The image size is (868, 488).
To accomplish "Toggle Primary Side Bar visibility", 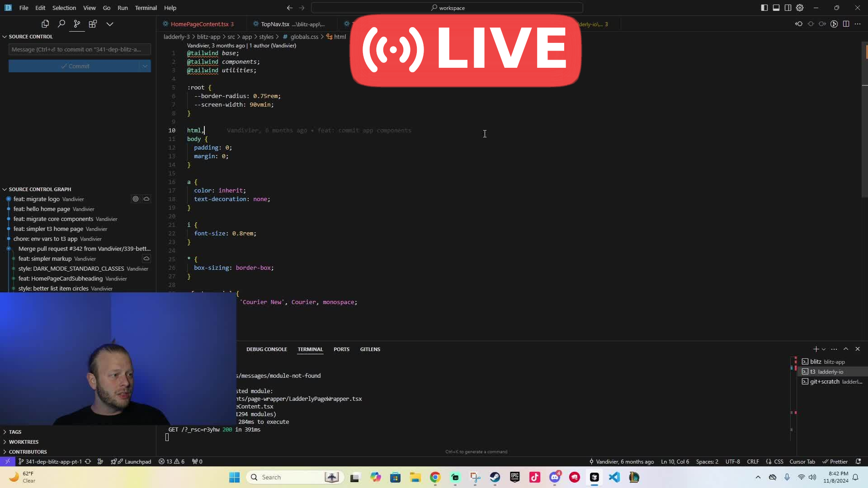I will pos(764,8).
